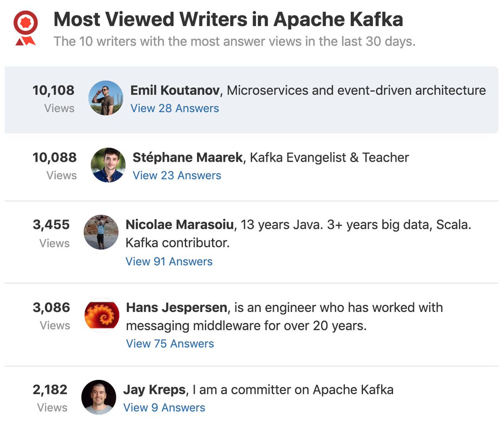
Task: Open the Jay Kreps name link
Action: coord(154,390)
